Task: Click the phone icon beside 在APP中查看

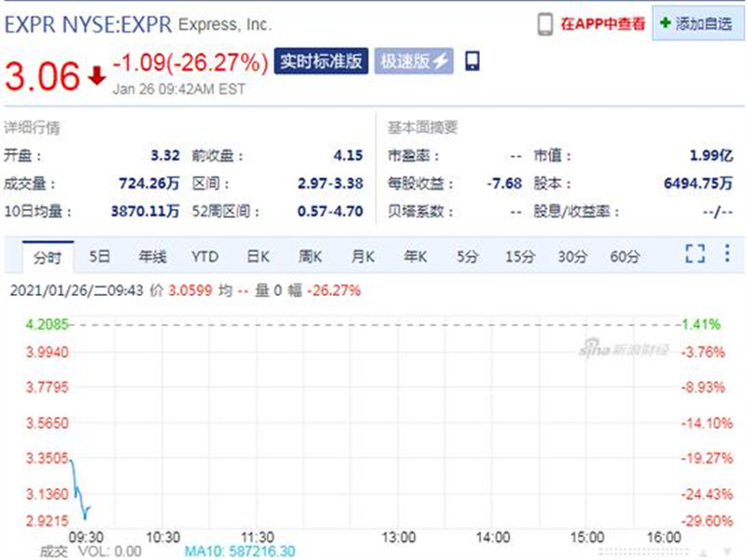Action: pos(545,24)
